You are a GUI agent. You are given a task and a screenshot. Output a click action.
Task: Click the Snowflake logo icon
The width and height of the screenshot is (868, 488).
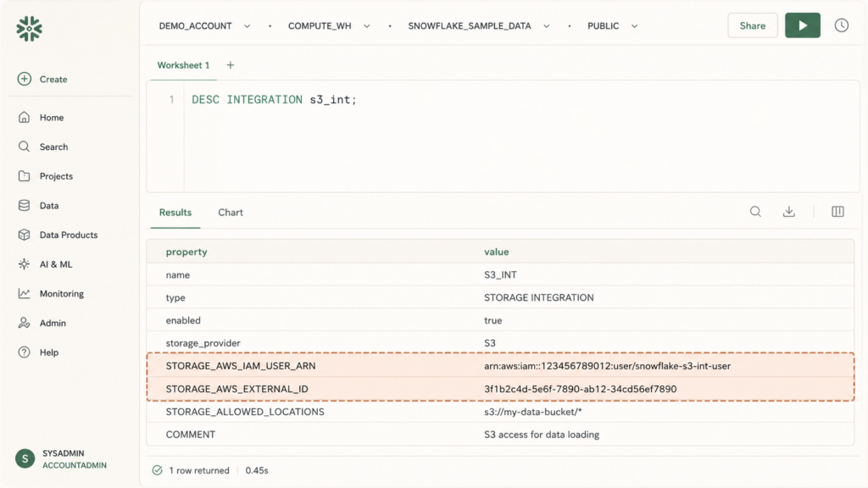[30, 29]
